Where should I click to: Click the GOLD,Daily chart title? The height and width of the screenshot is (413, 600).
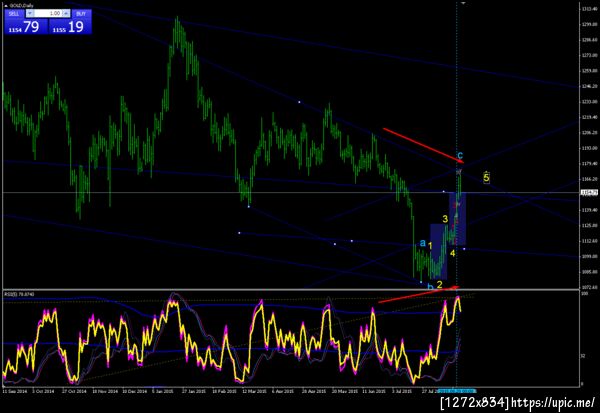pyautogui.click(x=21, y=6)
